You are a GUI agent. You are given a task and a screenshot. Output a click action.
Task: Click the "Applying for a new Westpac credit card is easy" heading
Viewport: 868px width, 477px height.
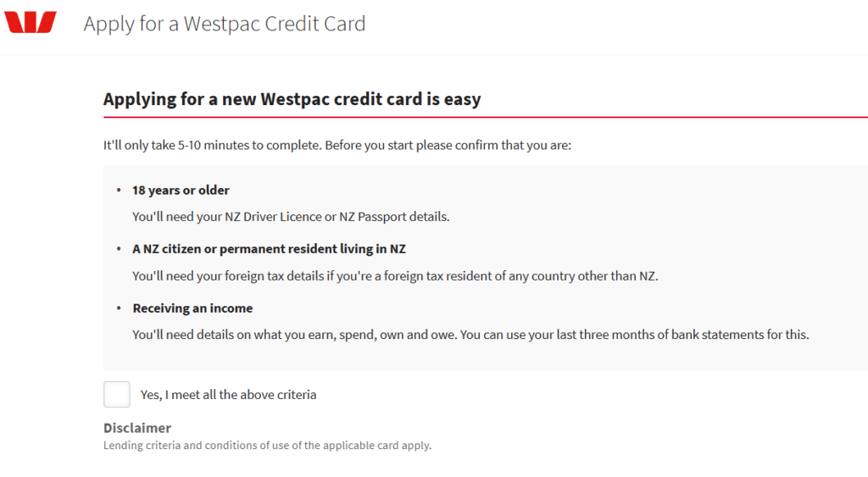[x=292, y=99]
